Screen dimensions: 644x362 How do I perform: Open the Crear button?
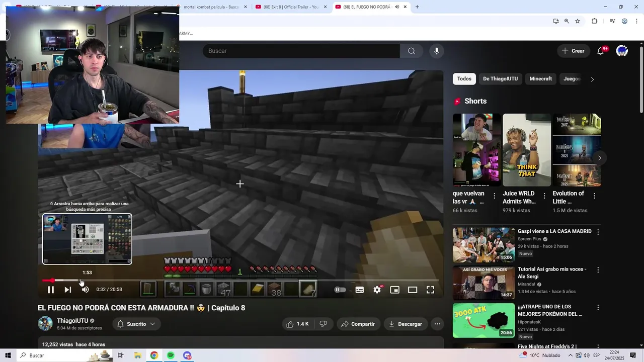pos(573,51)
